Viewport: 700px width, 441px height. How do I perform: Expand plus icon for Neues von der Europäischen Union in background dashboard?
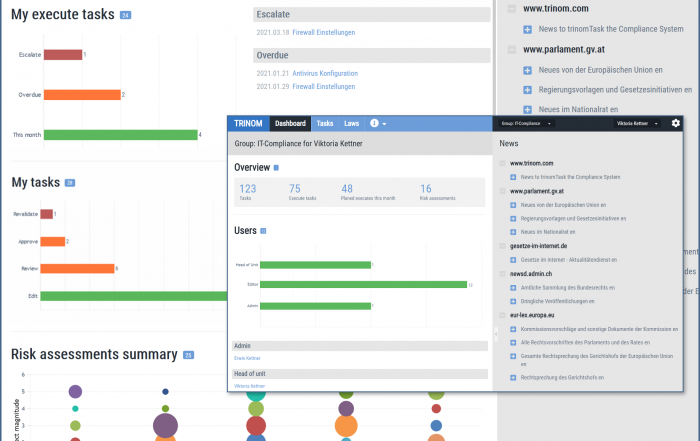pyautogui.click(x=527, y=71)
